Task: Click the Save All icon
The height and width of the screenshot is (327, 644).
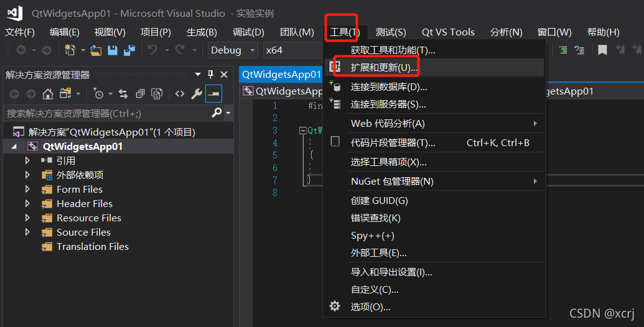Action: point(129,50)
